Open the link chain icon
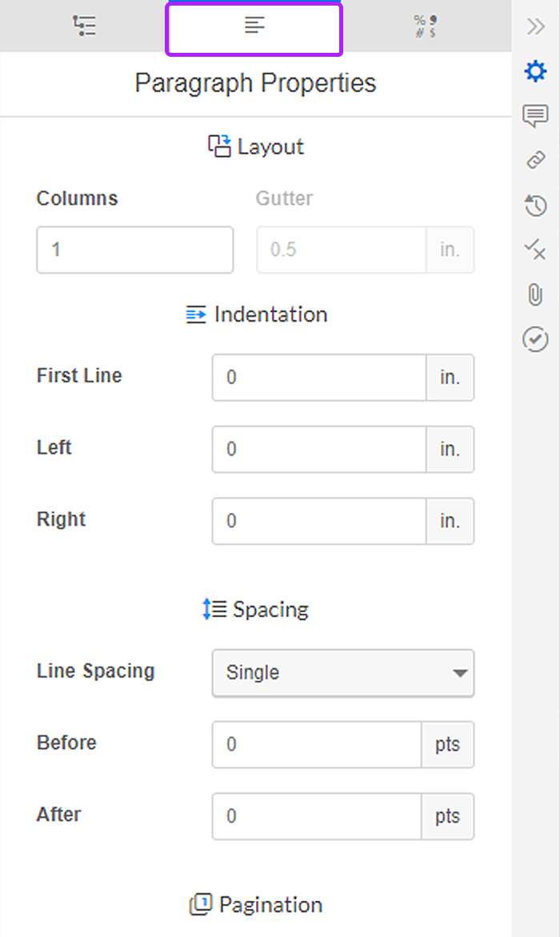 pos(535,160)
